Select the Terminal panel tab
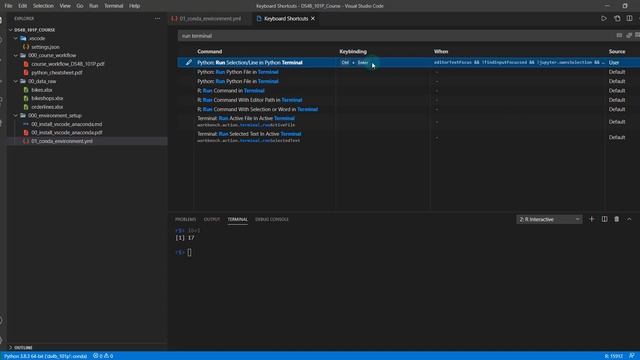Image resolution: width=640 pixels, height=360 pixels. point(238,219)
